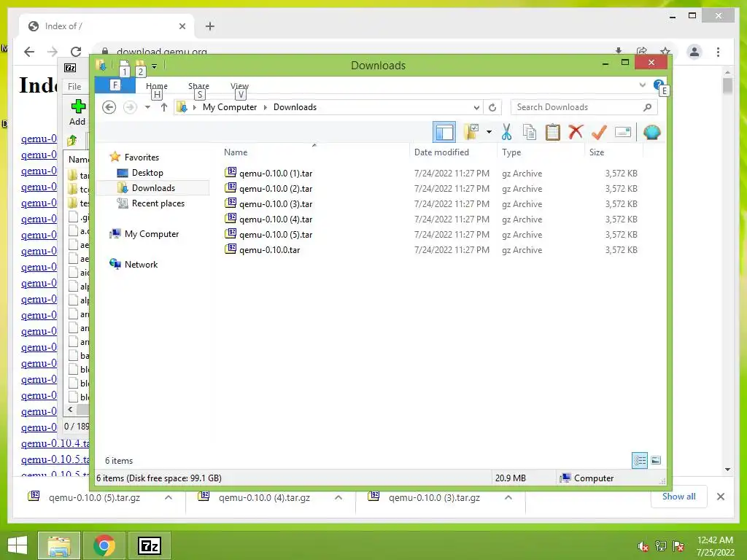The height and width of the screenshot is (560, 747).
Task: Click the Favorites star heading
Action: click(x=142, y=157)
